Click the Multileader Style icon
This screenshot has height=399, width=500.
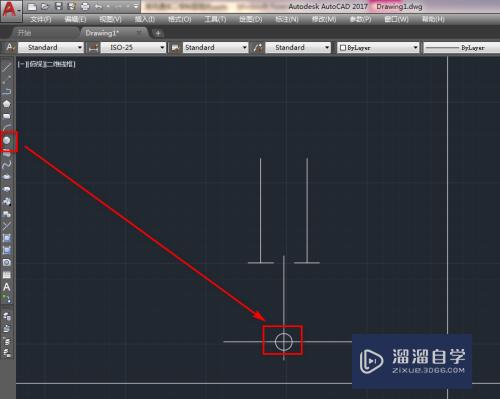258,48
